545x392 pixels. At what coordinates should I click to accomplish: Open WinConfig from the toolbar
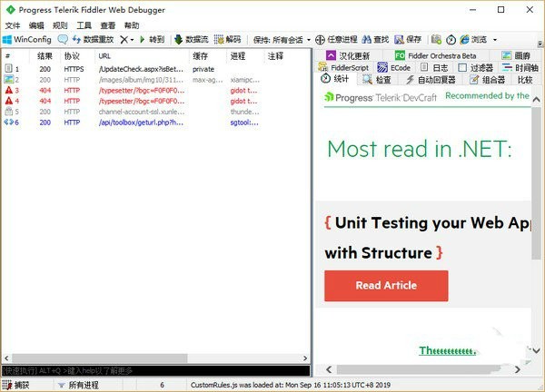coord(26,40)
